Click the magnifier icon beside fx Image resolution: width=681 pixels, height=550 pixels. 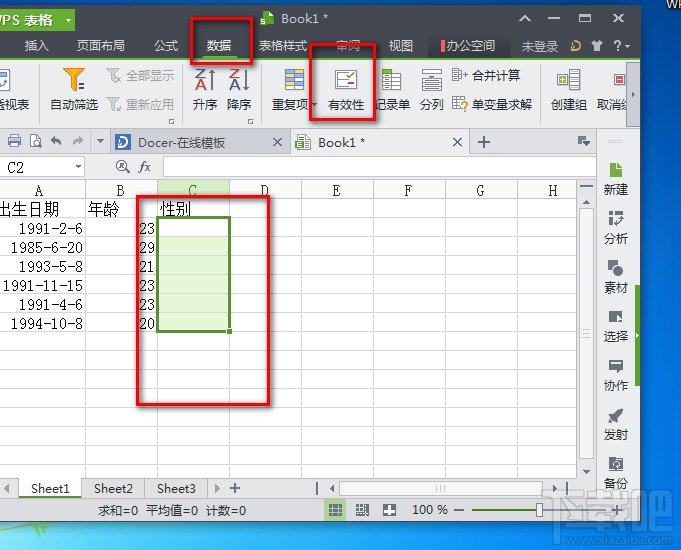coord(122,166)
